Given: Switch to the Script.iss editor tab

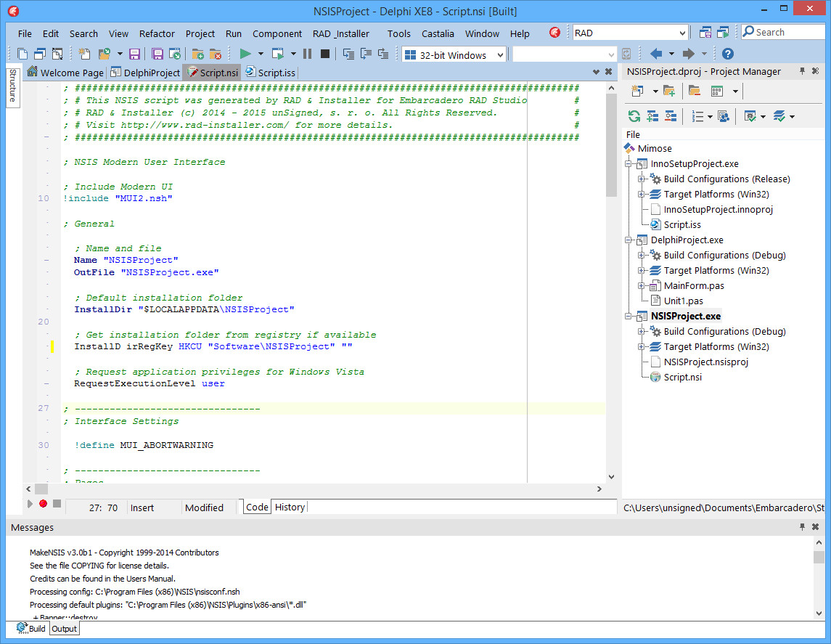Looking at the screenshot, I should tap(271, 72).
